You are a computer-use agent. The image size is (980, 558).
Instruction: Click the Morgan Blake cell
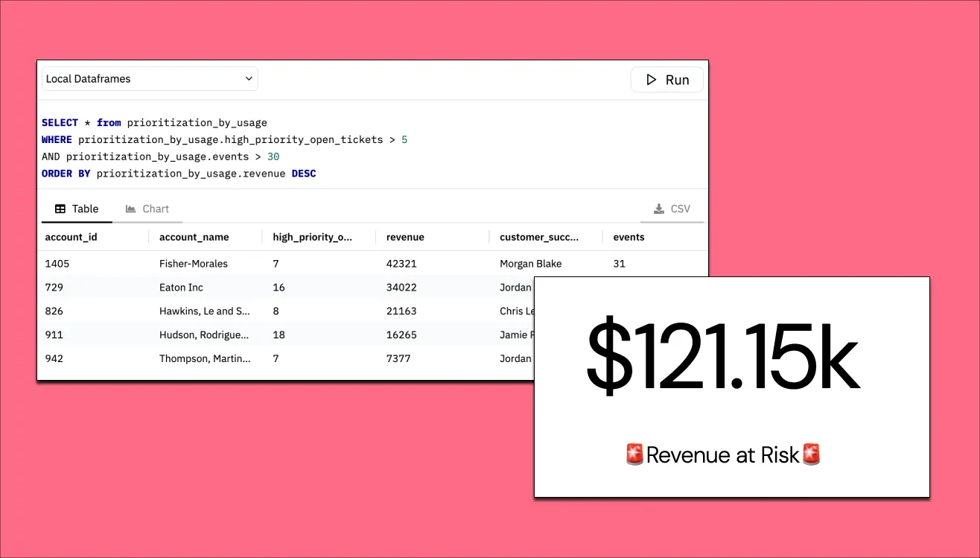pos(531,264)
